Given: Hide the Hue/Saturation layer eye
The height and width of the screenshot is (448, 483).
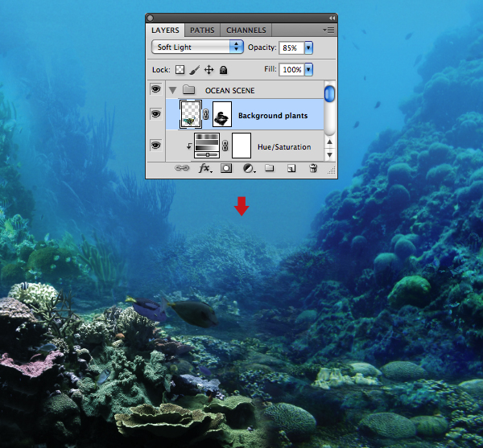Looking at the screenshot, I should [156, 145].
